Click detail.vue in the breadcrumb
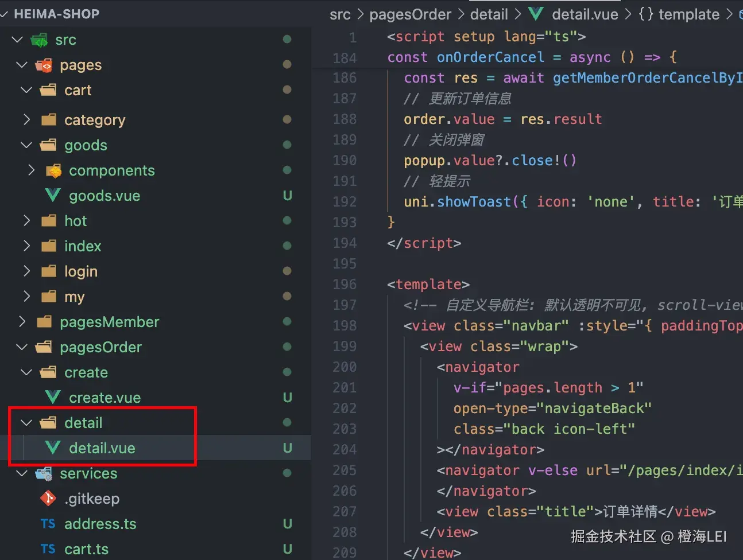The image size is (743, 560). tap(585, 14)
